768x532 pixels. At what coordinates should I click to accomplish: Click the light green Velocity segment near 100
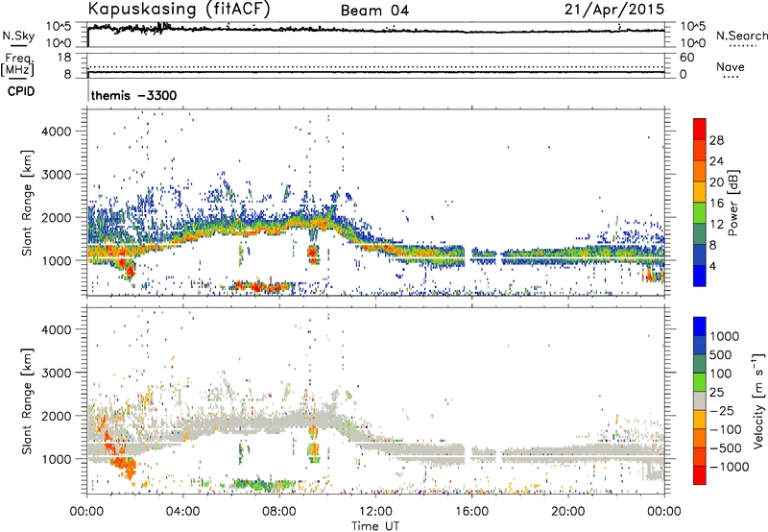[700, 382]
